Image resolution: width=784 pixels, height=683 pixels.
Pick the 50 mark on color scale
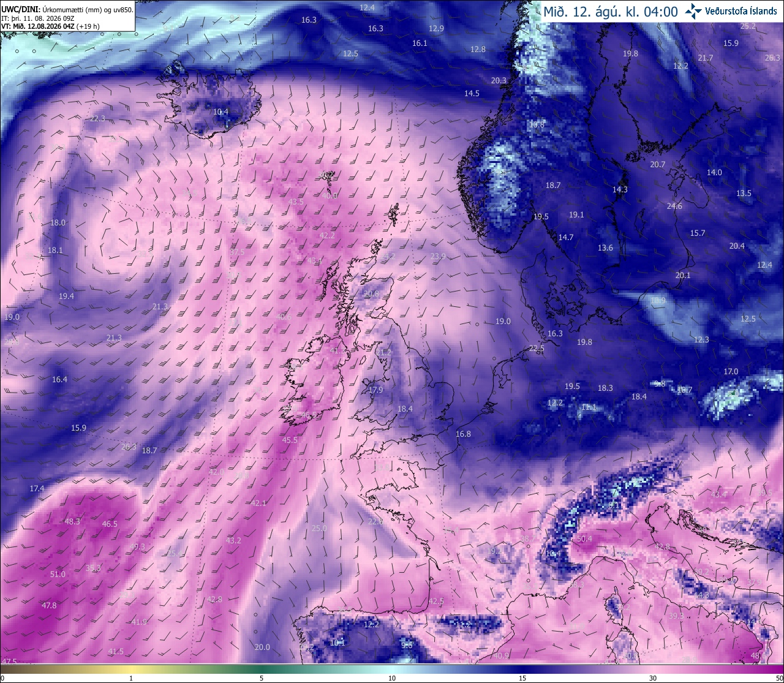click(x=779, y=677)
